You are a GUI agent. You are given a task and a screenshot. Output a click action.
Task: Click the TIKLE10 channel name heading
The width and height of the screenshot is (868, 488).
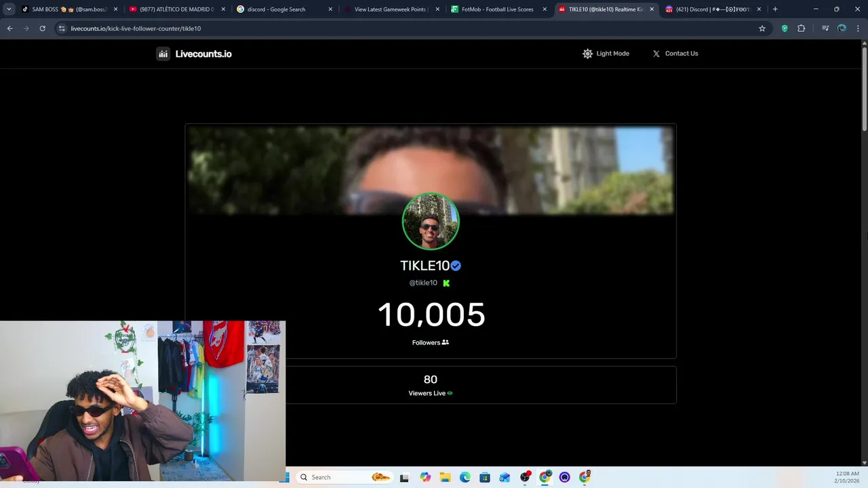tap(425, 266)
